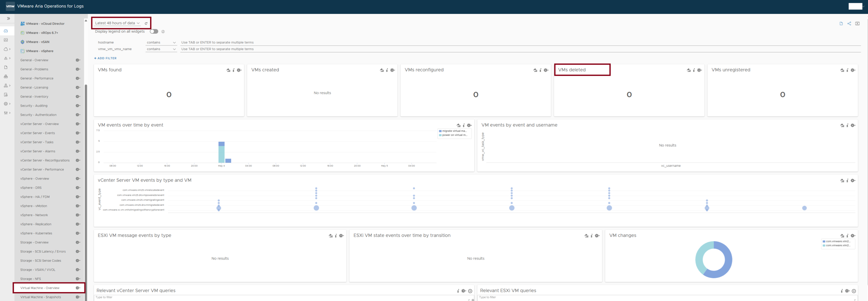868x301 pixels.
Task: Open VM changes widget gear menu
Action: pyautogui.click(x=853, y=236)
